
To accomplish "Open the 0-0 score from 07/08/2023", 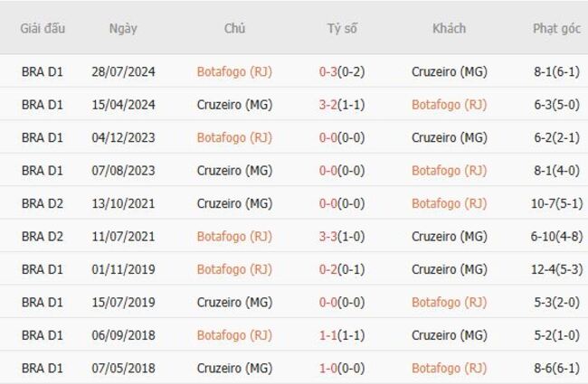I will [x=327, y=171].
